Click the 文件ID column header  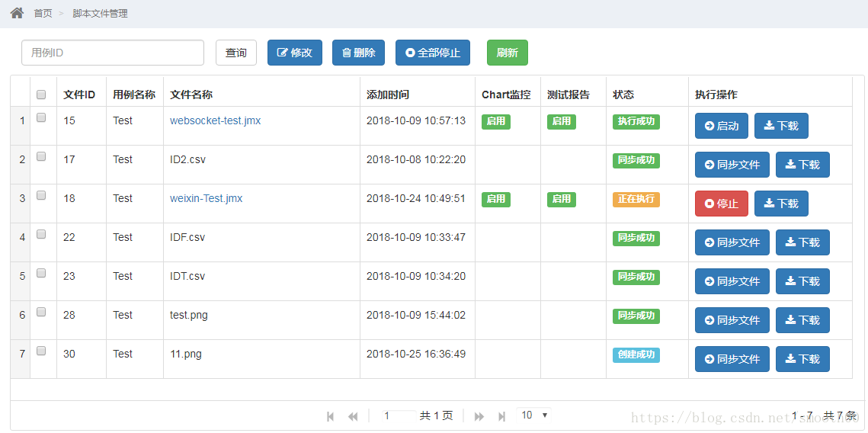click(x=79, y=95)
